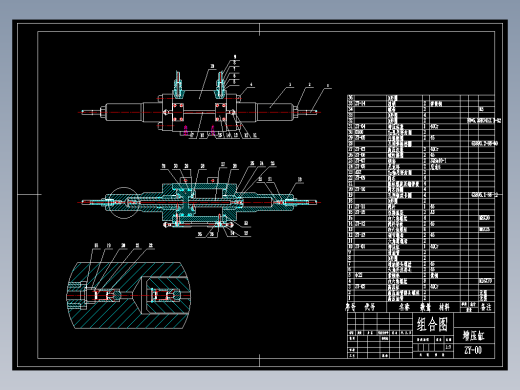Click the '增压缸' part name text
Image resolution: width=520 pixels, height=390 pixels.
[x=473, y=336]
